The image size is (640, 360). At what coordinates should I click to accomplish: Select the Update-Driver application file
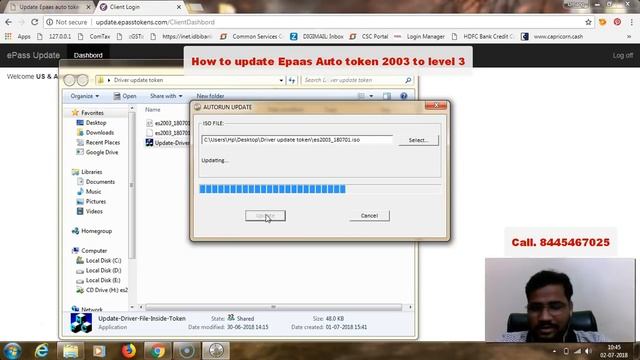click(x=168, y=142)
